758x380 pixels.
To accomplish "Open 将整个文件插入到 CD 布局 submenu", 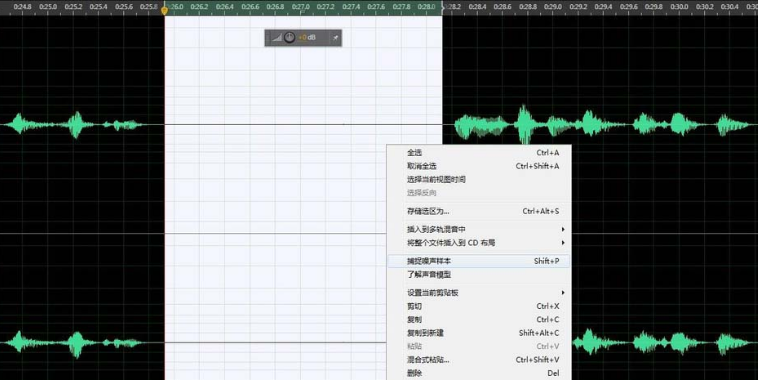I will point(479,243).
